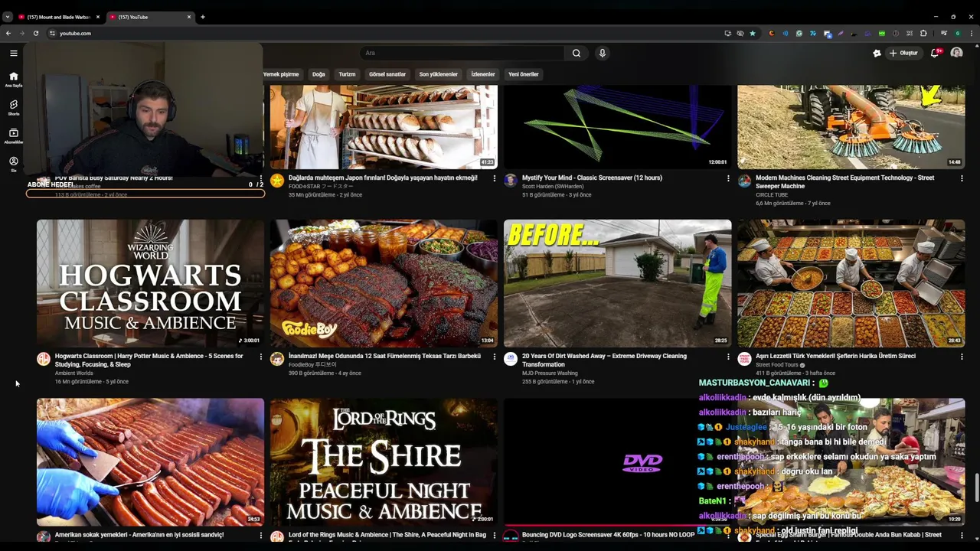Click the eye-slashed tracking protection icon
This screenshot has height=551, width=980.
pyautogui.click(x=740, y=34)
